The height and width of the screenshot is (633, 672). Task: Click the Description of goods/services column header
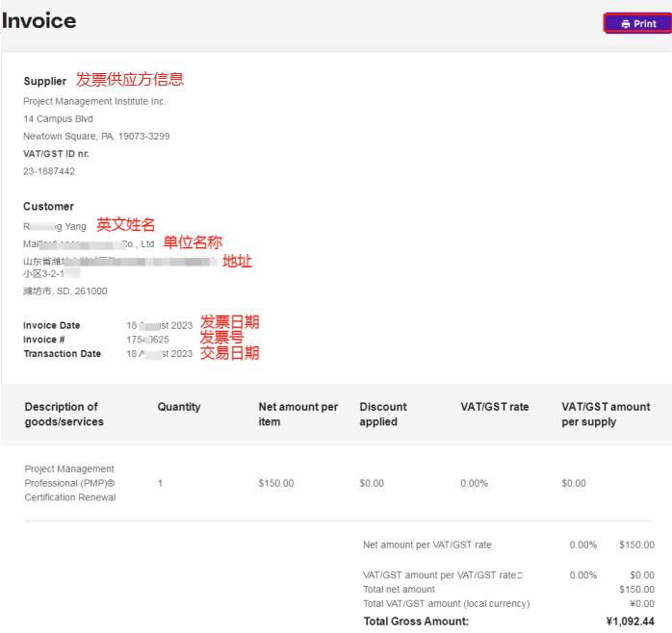click(64, 414)
